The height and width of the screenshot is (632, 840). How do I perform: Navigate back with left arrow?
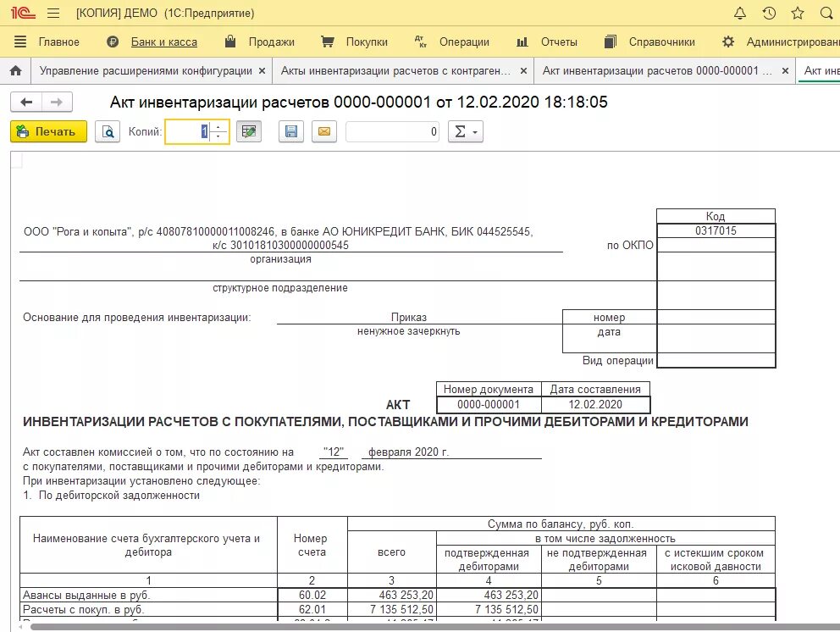[x=26, y=102]
